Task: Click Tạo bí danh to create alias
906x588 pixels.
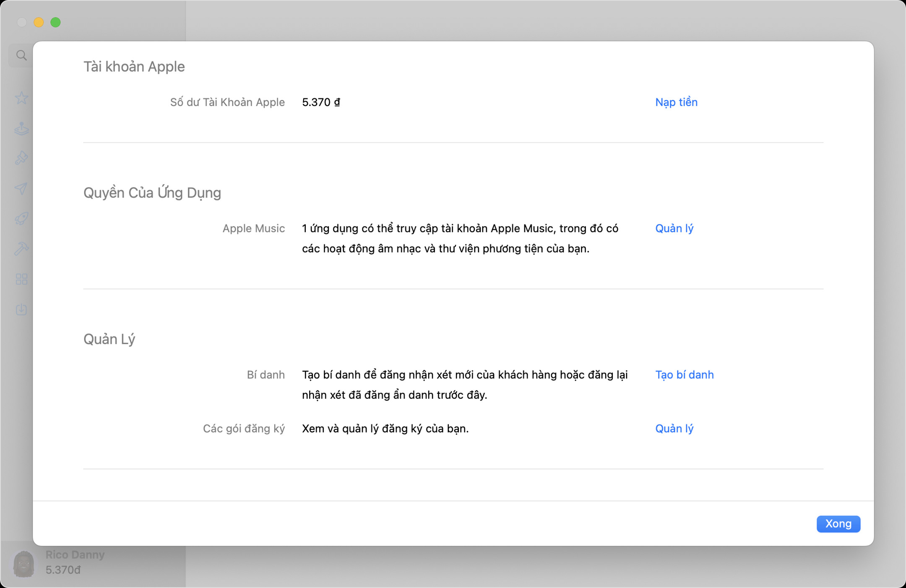Action: [684, 375]
